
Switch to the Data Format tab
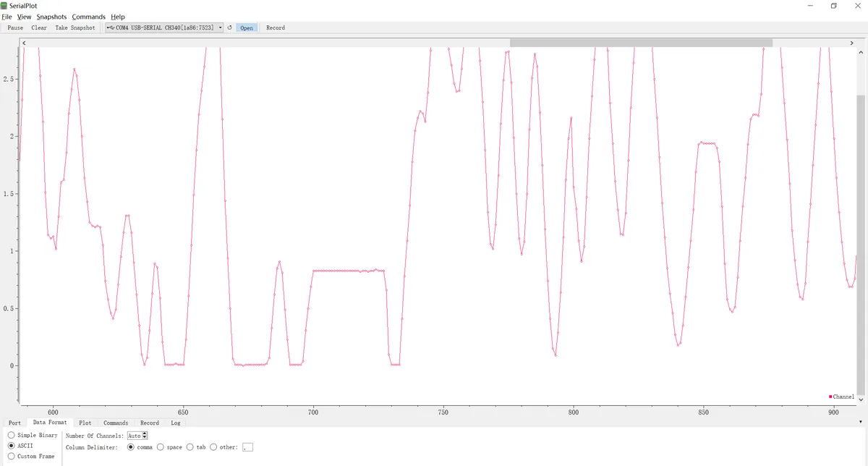pyautogui.click(x=50, y=423)
